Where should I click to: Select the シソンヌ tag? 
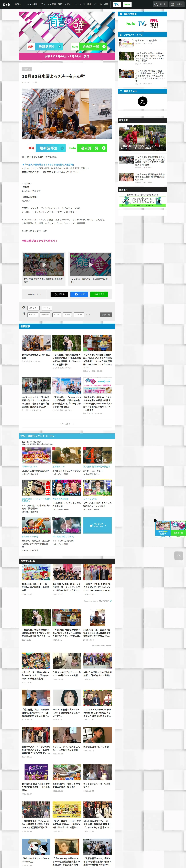79,314
